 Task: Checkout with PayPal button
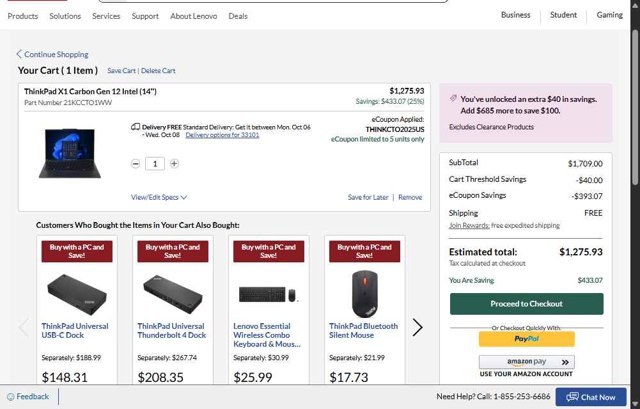pos(527,339)
